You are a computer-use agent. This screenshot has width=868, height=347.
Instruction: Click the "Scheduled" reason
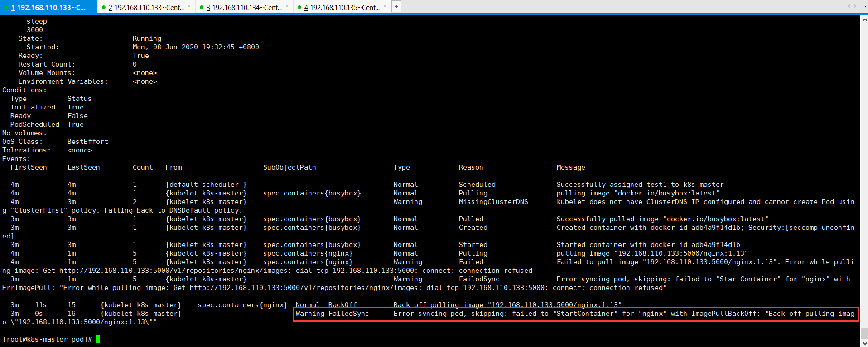(477, 185)
